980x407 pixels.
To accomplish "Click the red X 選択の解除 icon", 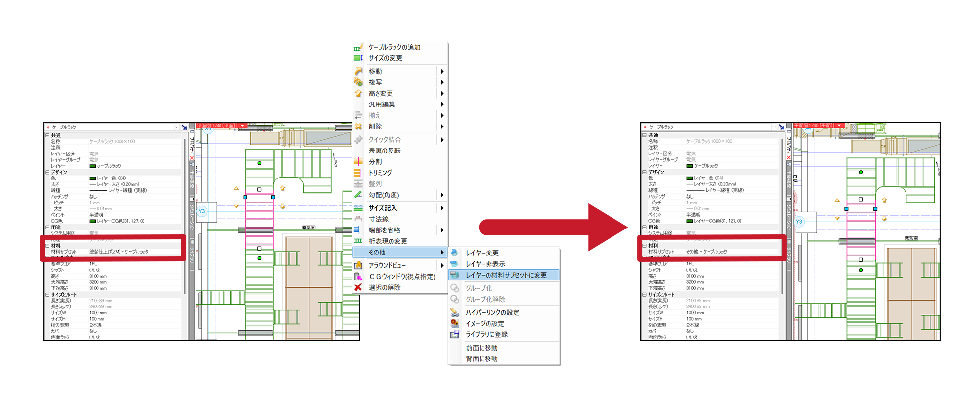I will pos(358,288).
